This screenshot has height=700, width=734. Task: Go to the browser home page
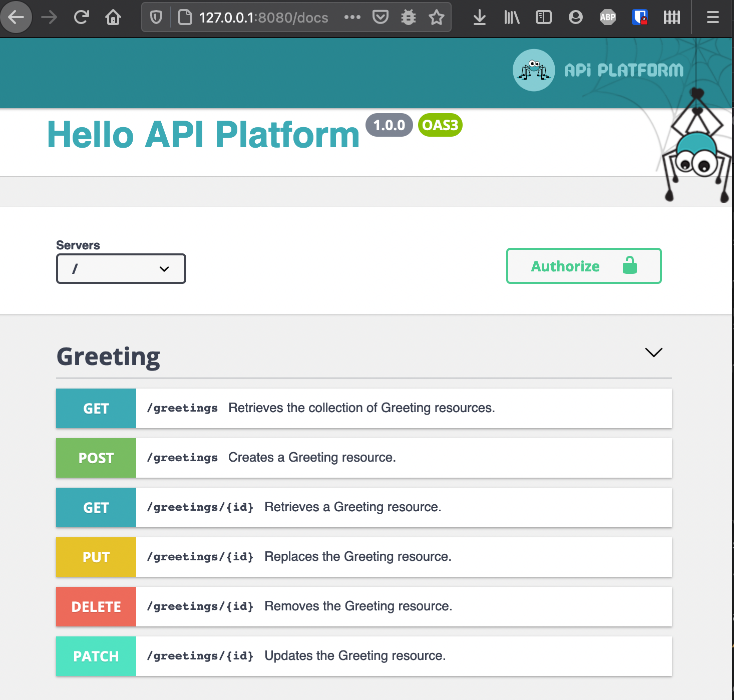coord(113,18)
